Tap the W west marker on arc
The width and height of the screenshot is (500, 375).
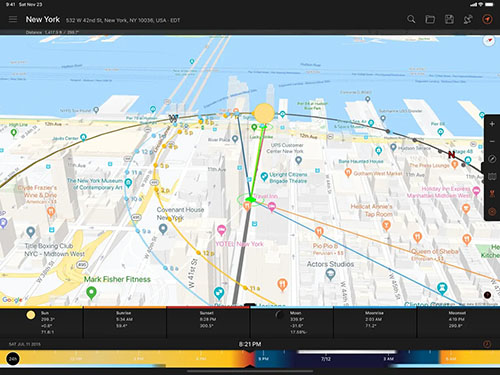pyautogui.click(x=173, y=118)
